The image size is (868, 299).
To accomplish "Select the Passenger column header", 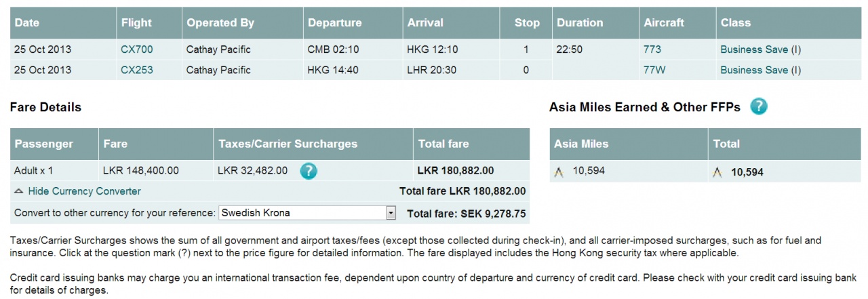I will [x=44, y=144].
